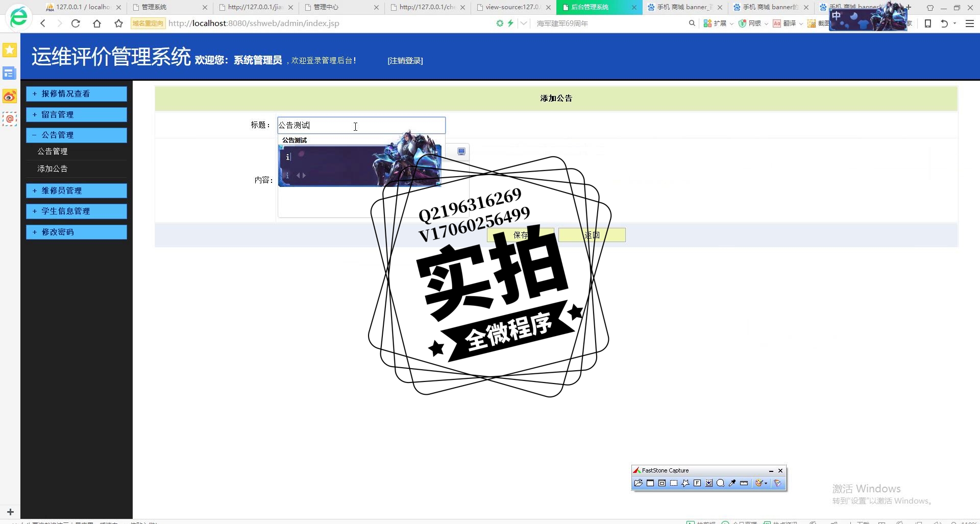Expand the 报修情况查看 menu
This screenshot has height=524, width=980.
[x=77, y=94]
